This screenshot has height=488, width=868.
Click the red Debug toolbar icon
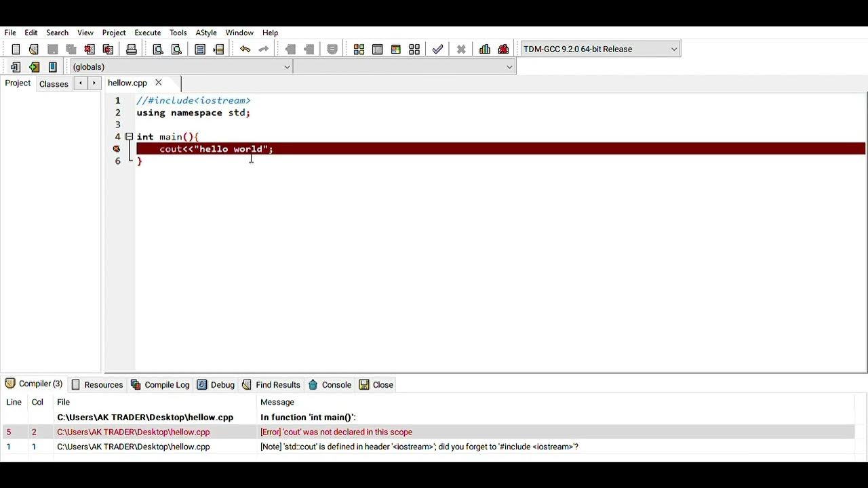tap(503, 49)
